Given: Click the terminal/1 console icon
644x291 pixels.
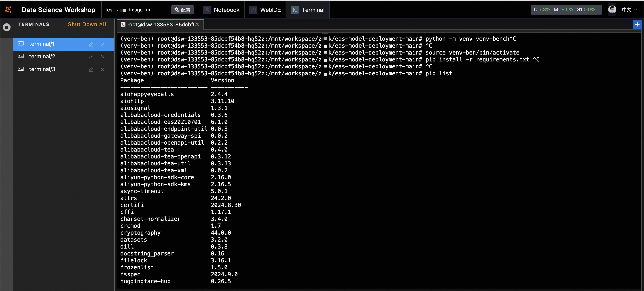Looking at the screenshot, I should tap(21, 44).
